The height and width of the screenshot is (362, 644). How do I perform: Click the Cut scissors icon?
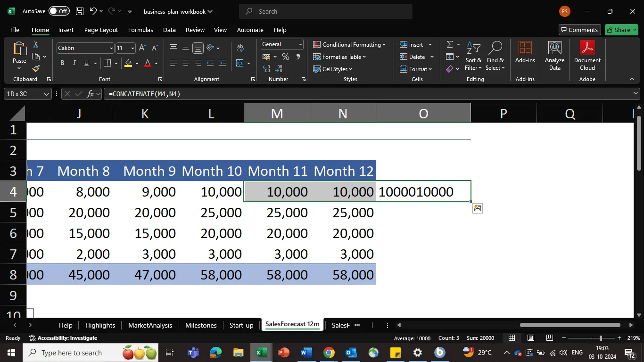coord(36,45)
